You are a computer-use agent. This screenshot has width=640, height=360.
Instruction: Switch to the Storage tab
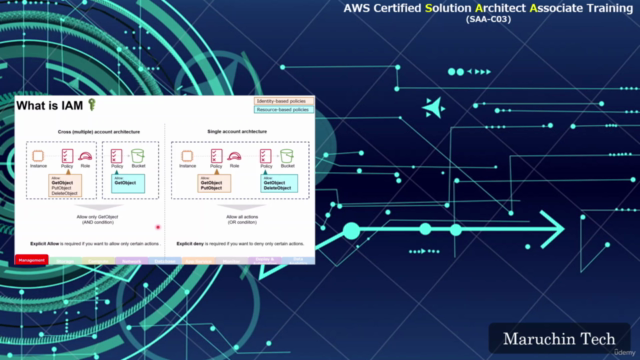pos(65,261)
